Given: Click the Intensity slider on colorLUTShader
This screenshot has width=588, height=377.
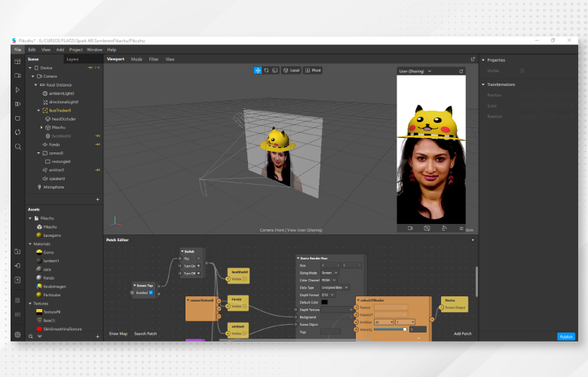Looking at the screenshot, I should pyautogui.click(x=390, y=329).
